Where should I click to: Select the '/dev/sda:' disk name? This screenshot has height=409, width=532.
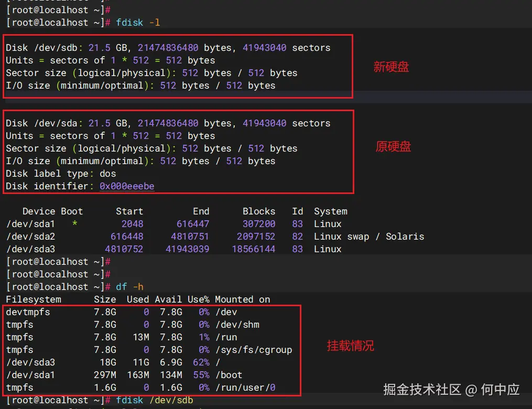click(59, 123)
